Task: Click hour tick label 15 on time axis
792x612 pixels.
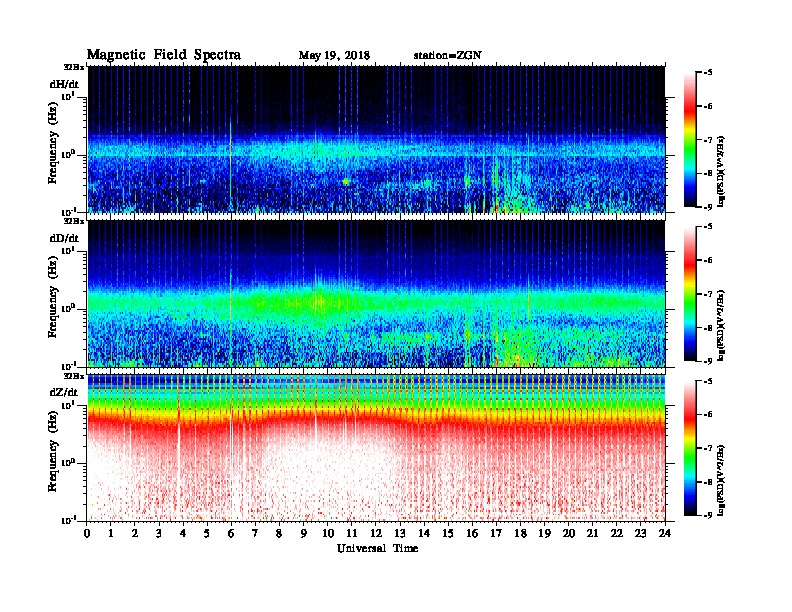Action: coord(448,534)
